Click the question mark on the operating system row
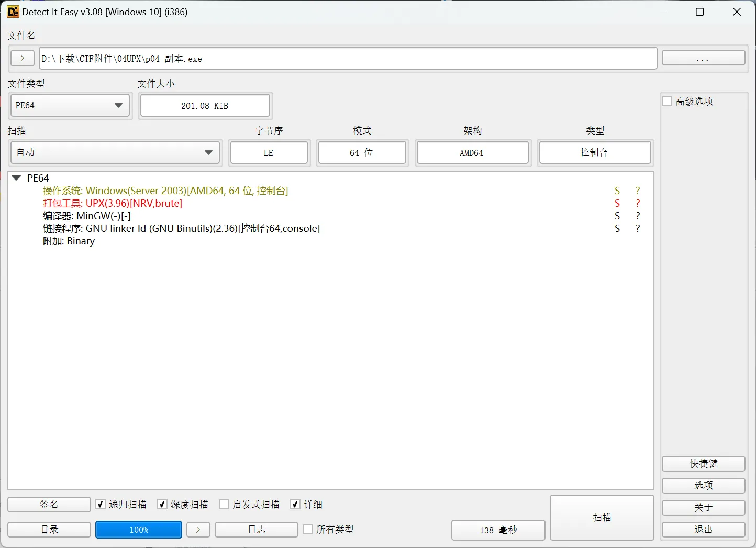The height and width of the screenshot is (548, 756). click(x=638, y=191)
